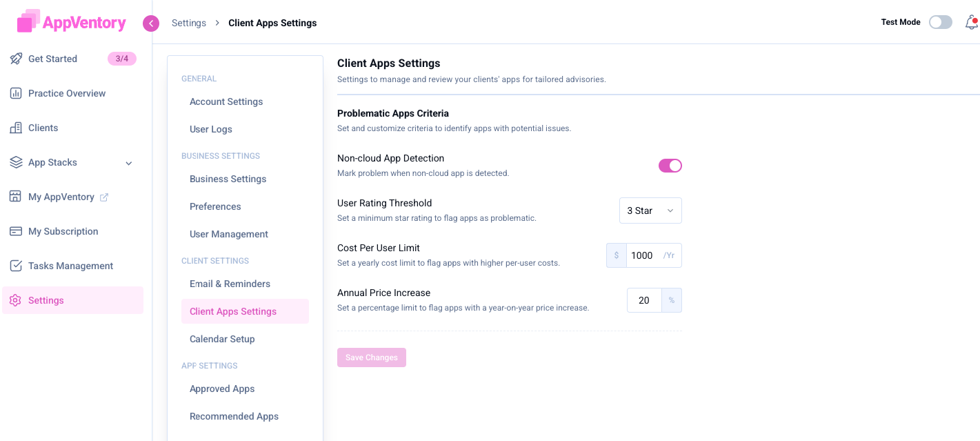This screenshot has height=441, width=980.
Task: Click the Problematic Apps Criteria heading
Action: coord(393,113)
